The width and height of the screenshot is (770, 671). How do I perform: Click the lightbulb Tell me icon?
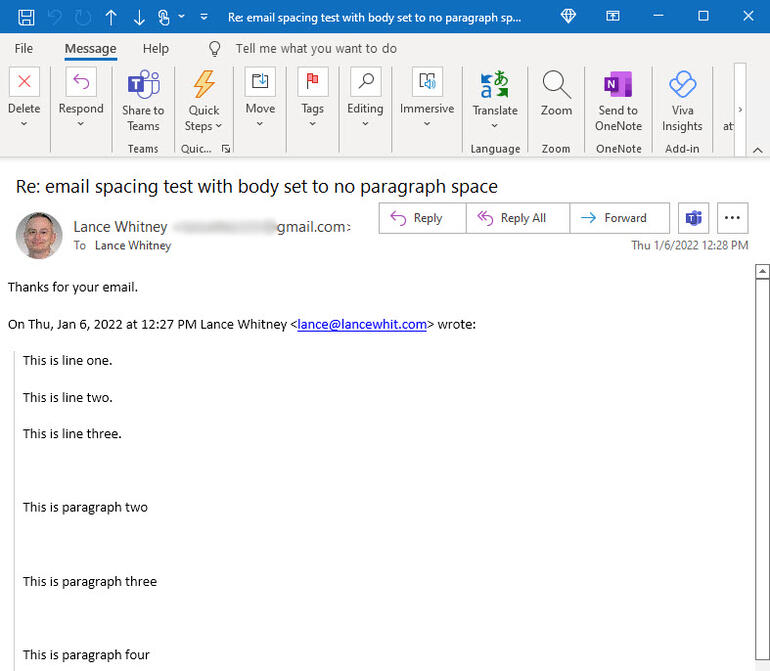point(215,49)
